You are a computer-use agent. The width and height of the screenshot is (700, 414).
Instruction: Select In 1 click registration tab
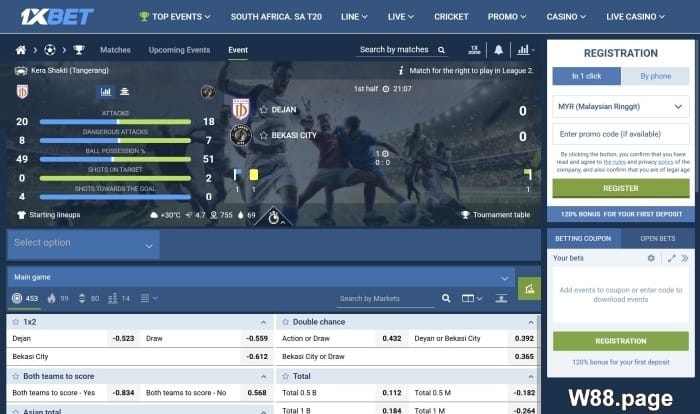click(x=586, y=76)
